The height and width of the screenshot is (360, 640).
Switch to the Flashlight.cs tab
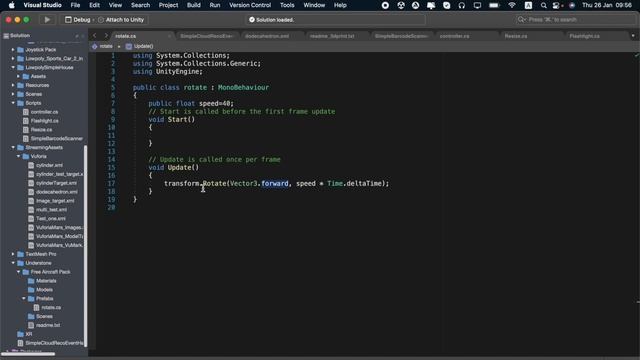584,36
